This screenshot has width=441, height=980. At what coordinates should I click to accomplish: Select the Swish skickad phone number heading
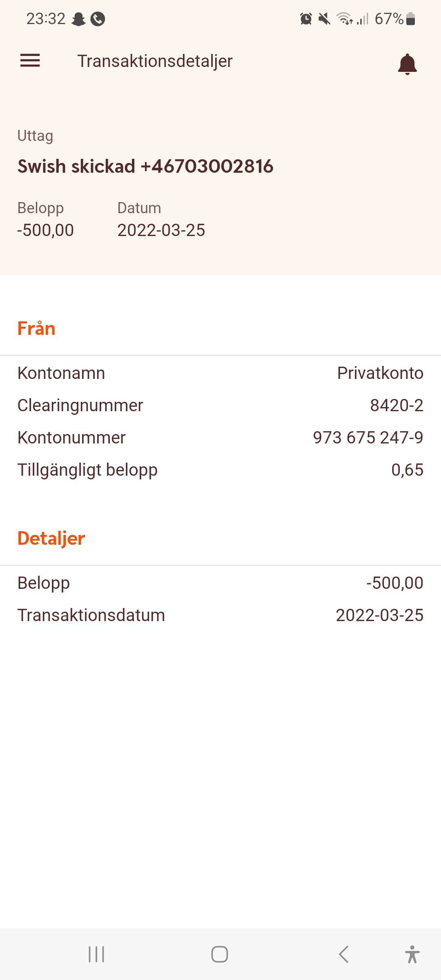point(145,166)
